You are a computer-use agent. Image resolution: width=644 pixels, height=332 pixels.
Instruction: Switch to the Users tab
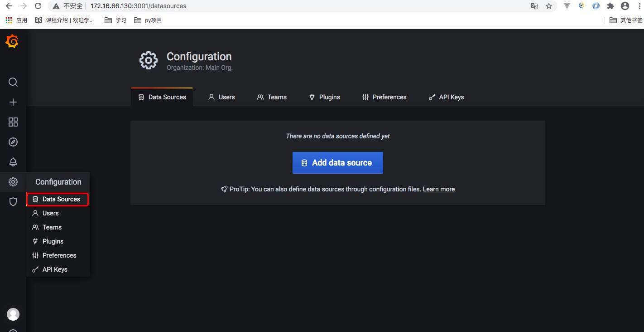[x=221, y=97]
